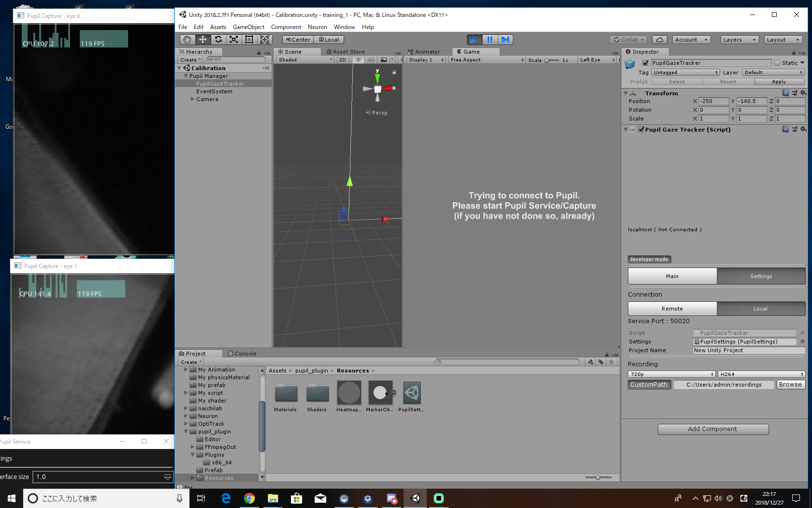Screen dimensions: 812x508
Task: Select the Rect transform tool
Action: click(249, 40)
